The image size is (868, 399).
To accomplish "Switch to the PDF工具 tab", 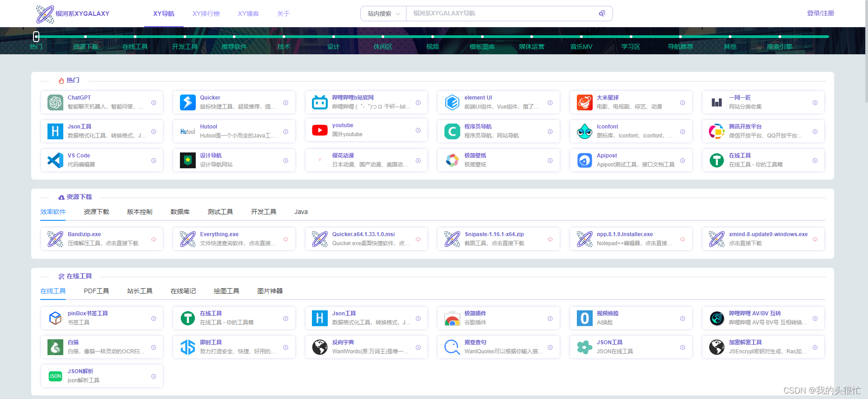I will (96, 291).
